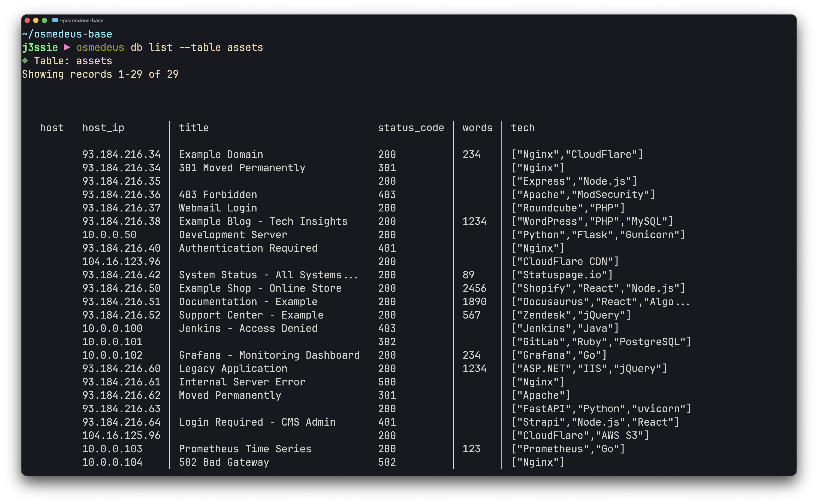This screenshot has height=504, width=818.
Task: Click the green zoom button
Action: click(x=45, y=20)
